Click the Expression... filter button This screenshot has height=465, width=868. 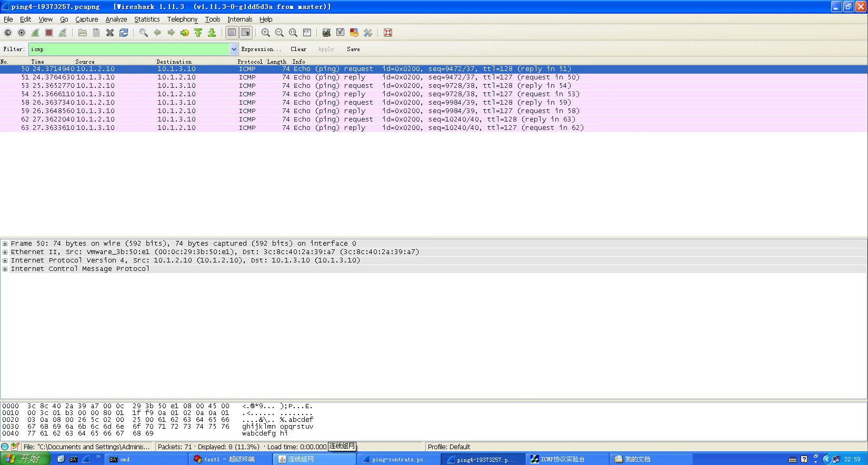coord(261,49)
